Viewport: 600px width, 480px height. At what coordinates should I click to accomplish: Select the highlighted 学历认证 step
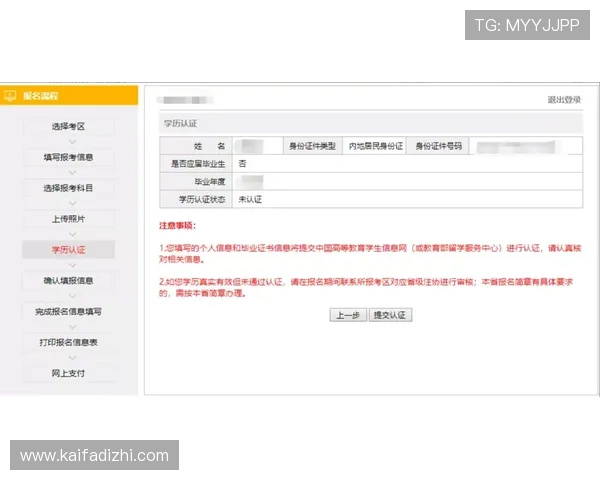[68, 250]
